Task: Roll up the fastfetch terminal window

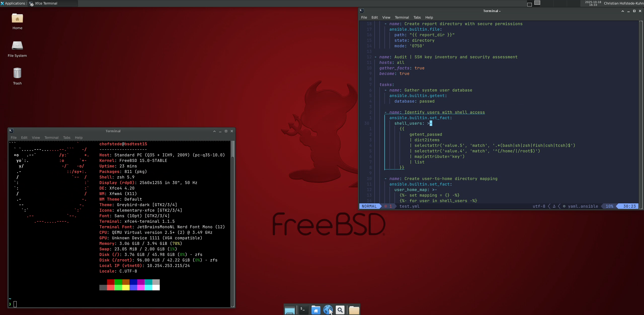Action: tap(214, 131)
